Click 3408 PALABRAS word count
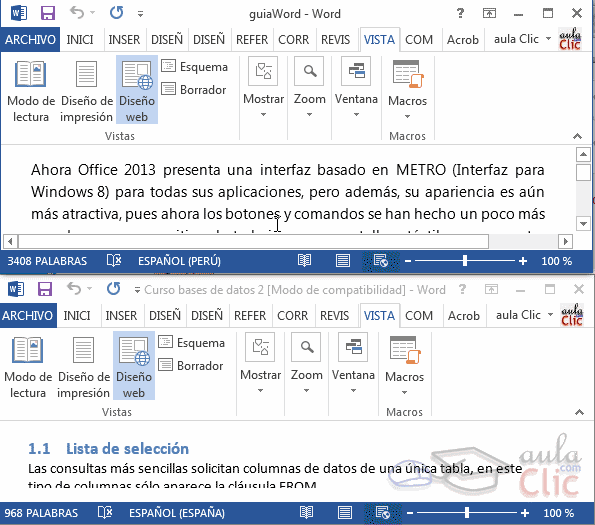 point(47,261)
